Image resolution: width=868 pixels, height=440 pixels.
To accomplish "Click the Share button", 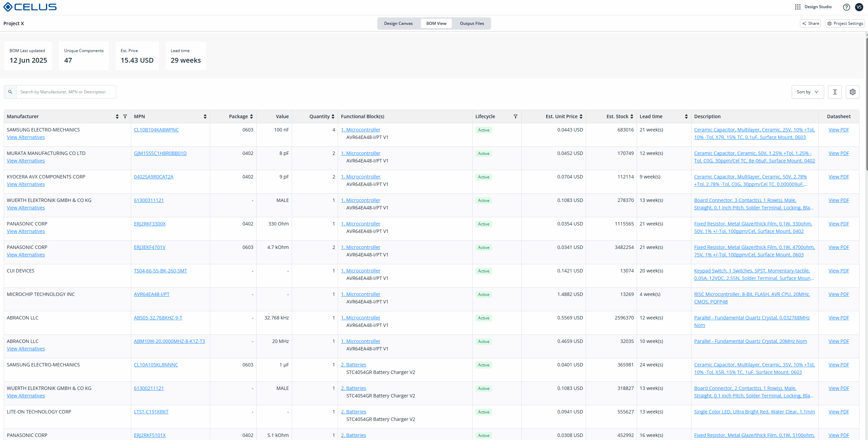I will coord(810,23).
